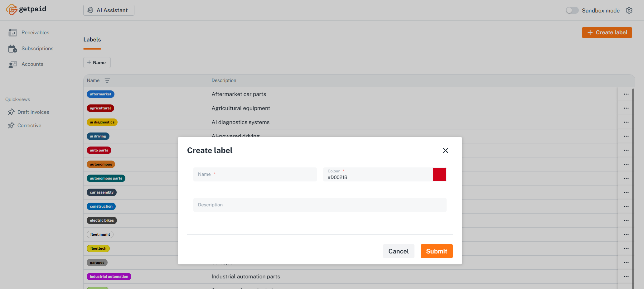Open more options for car assembly row

click(626, 192)
